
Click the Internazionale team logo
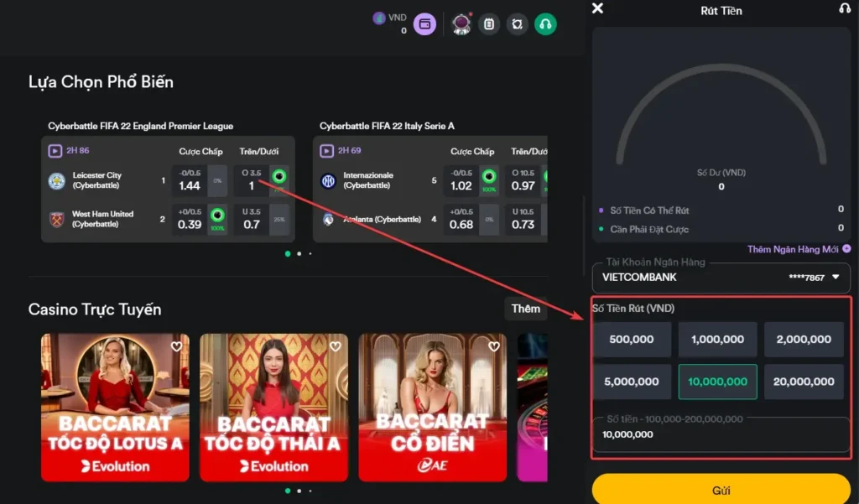(328, 181)
